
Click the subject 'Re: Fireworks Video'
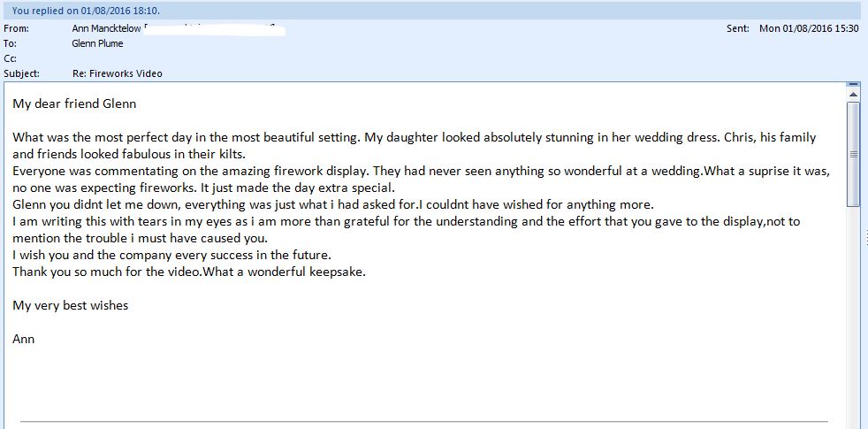point(118,73)
